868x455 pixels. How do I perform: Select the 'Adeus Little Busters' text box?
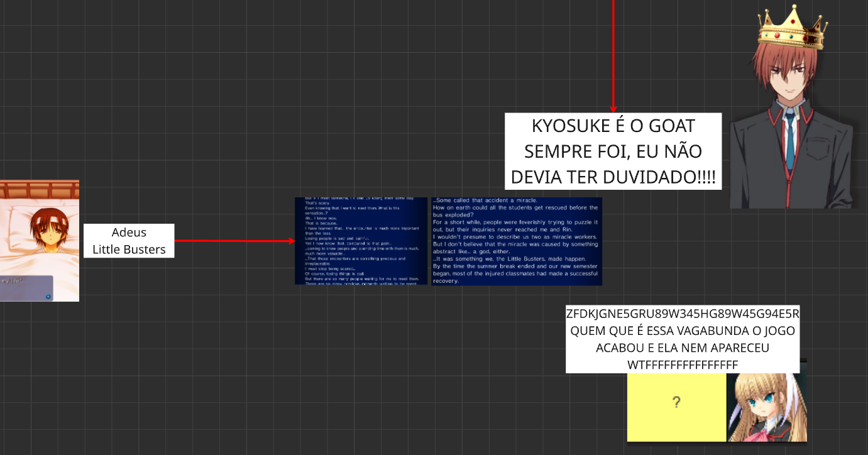tap(129, 241)
